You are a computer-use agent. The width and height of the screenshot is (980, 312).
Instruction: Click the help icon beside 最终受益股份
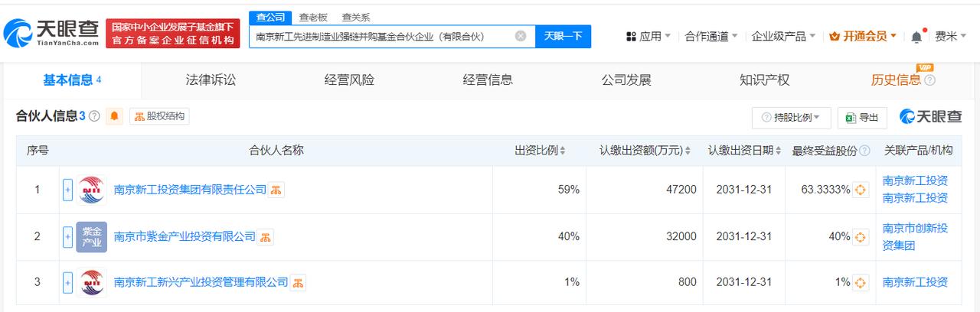(x=864, y=151)
